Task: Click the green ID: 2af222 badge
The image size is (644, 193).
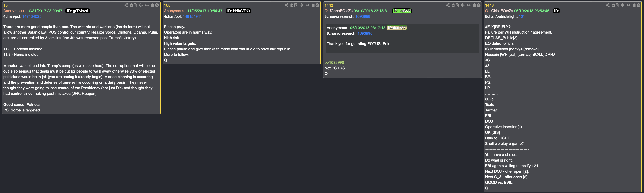Action: (x=402, y=11)
